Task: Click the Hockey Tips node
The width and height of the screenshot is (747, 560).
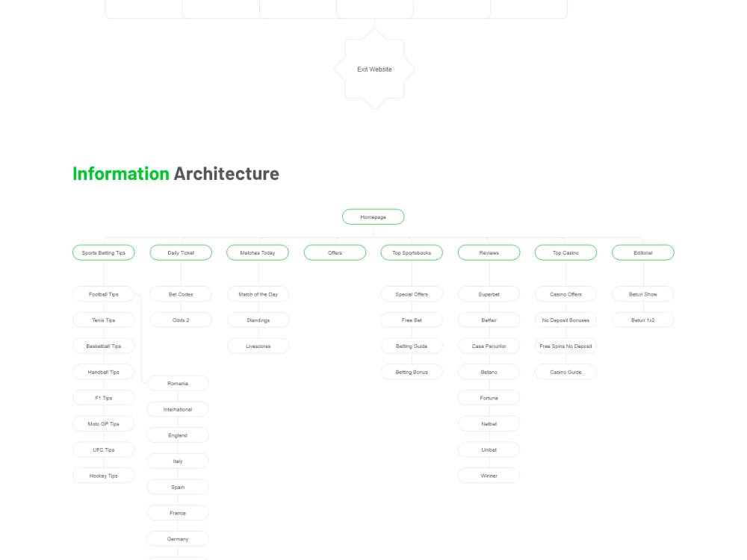Action: pos(103,476)
